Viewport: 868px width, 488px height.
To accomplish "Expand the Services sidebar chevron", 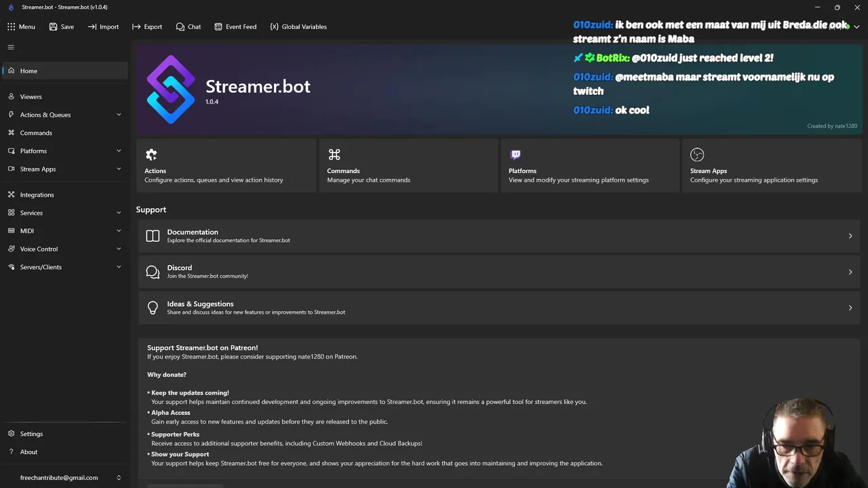I will pyautogui.click(x=119, y=212).
